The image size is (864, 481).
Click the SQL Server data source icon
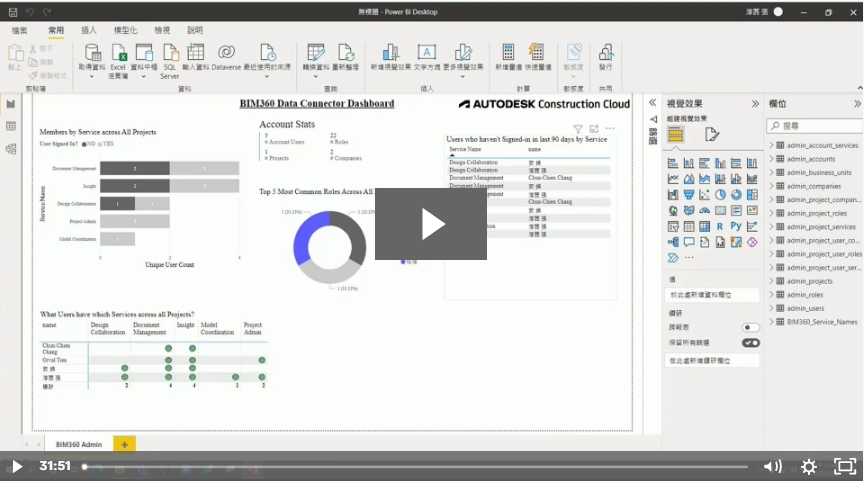(x=170, y=53)
